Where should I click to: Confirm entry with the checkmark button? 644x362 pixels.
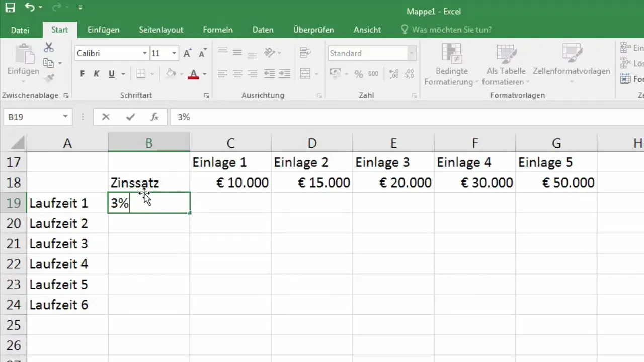tap(131, 117)
